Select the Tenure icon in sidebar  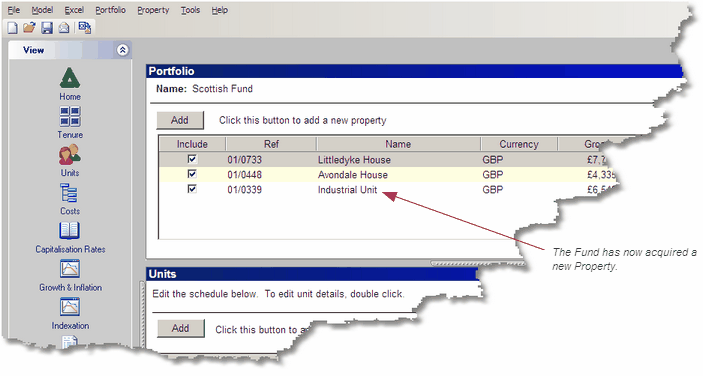coord(70,116)
